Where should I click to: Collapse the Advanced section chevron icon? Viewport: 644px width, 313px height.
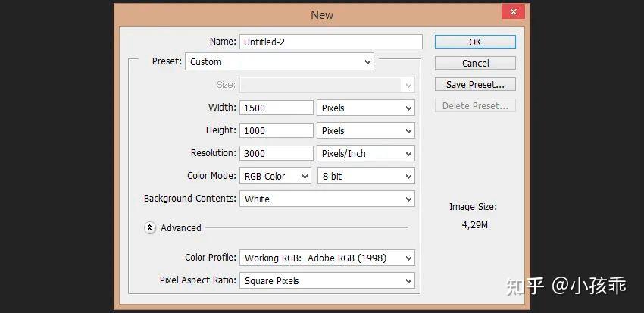[150, 227]
